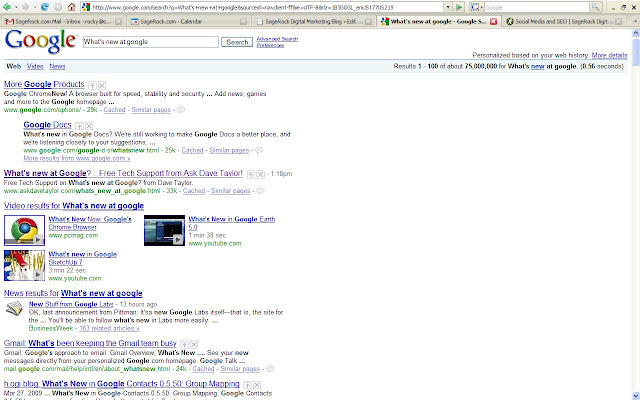Remove the Ask Dave Taylor result

[x=260, y=174]
